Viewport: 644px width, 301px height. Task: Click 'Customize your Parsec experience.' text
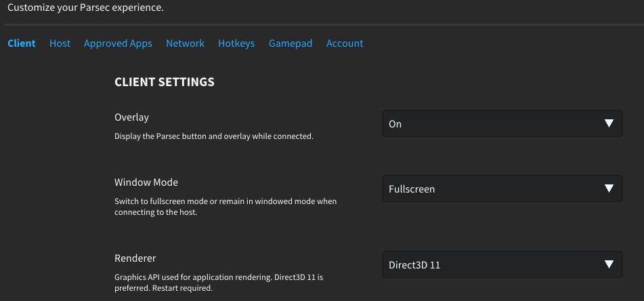click(x=85, y=7)
